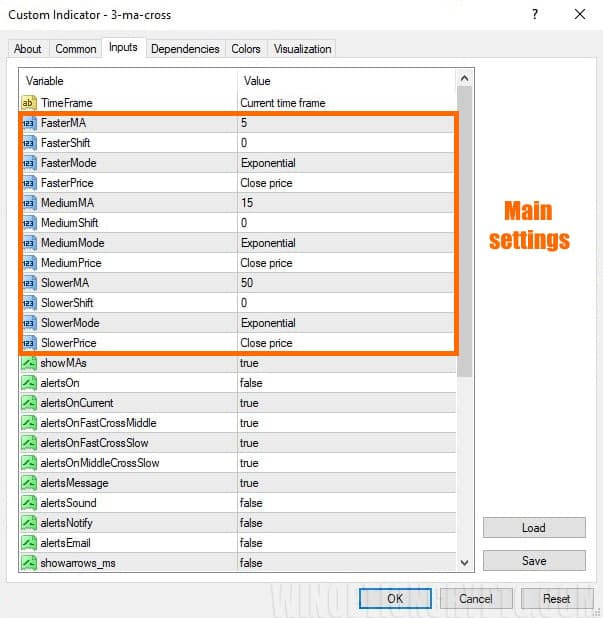The width and height of the screenshot is (603, 618).
Task: Click the boolean icon beside alertsOnCurrent
Action: click(29, 403)
